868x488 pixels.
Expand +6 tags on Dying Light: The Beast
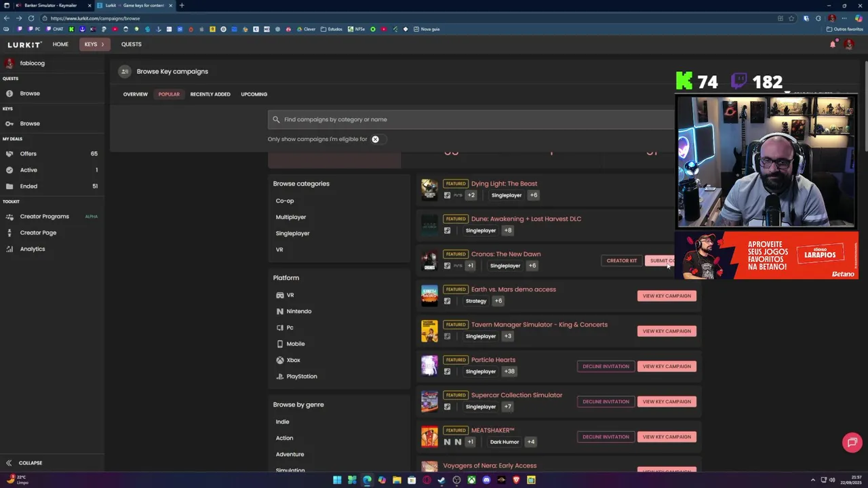534,195
